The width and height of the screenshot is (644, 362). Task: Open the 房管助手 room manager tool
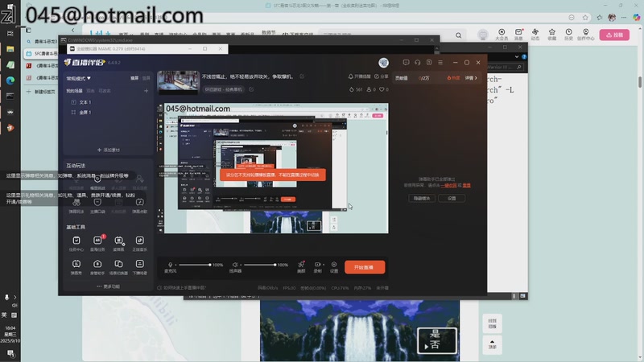[97, 267]
